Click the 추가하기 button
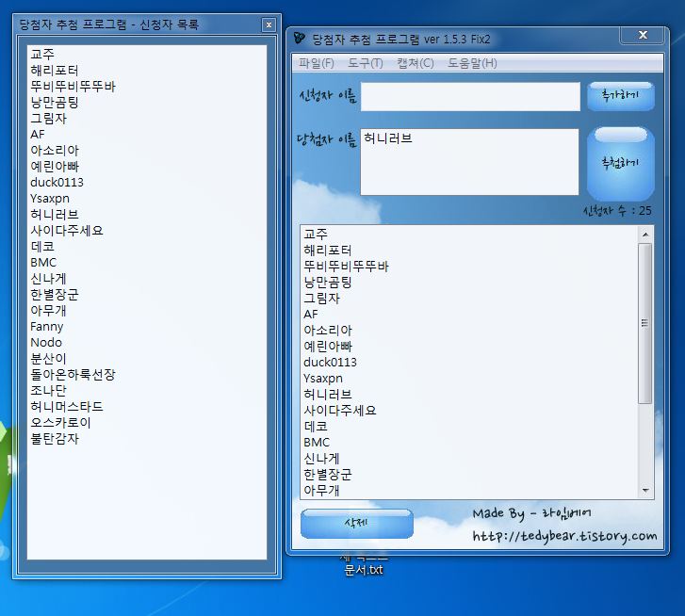 tap(620, 96)
